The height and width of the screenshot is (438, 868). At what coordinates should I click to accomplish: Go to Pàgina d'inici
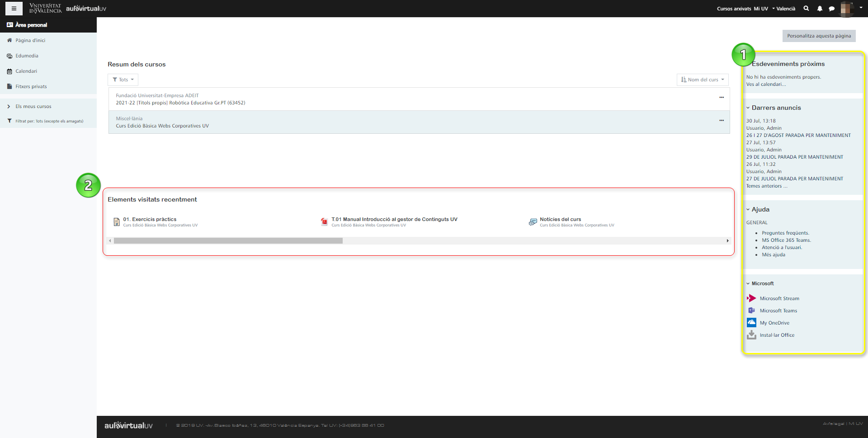[x=30, y=40]
